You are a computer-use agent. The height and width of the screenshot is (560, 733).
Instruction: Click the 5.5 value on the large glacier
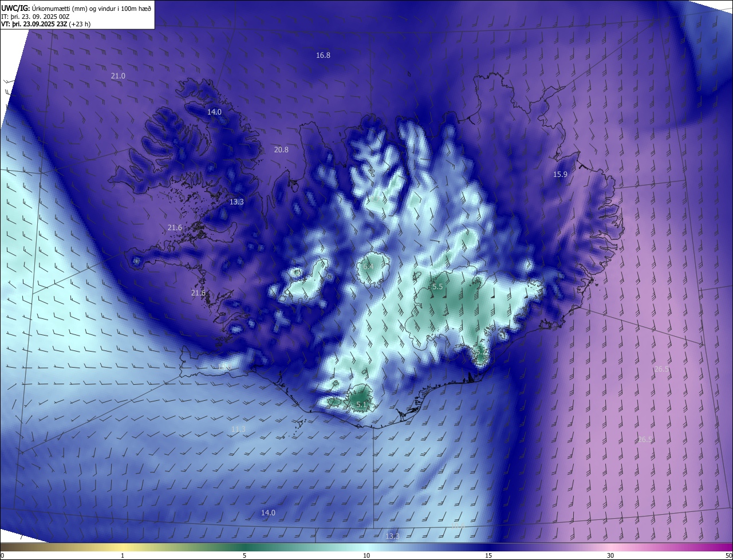coord(438,287)
